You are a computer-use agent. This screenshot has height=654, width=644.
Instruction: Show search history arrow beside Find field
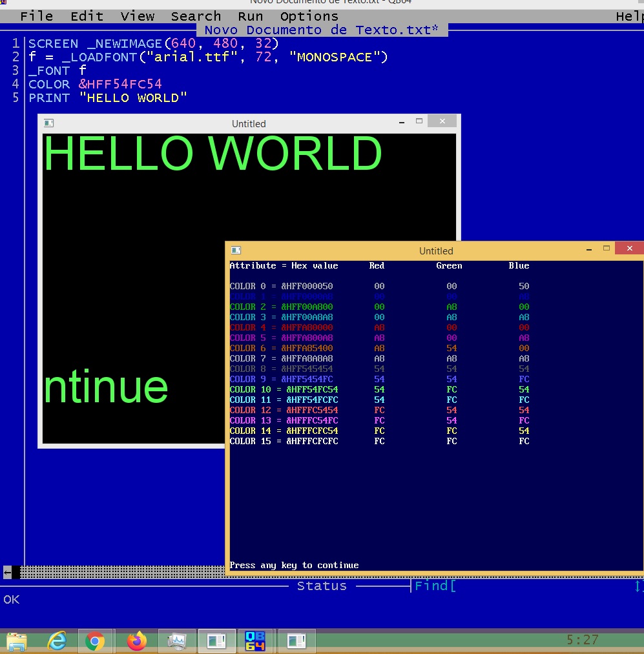pos(638,586)
